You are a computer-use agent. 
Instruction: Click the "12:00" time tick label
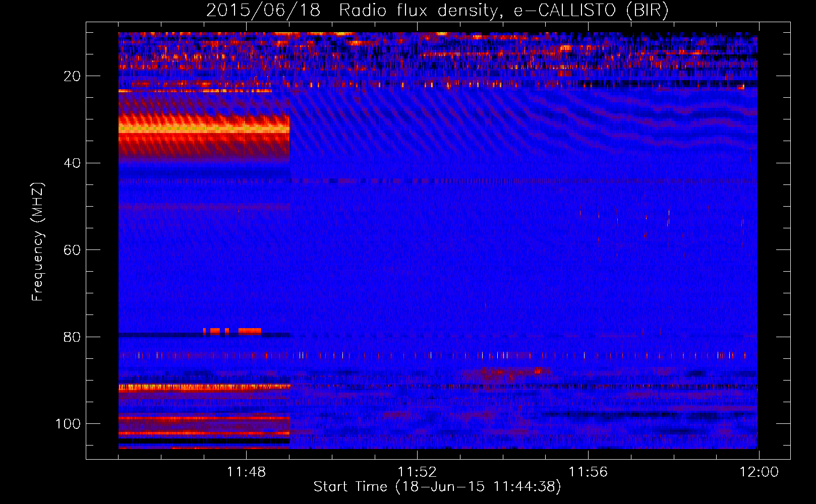tap(759, 472)
